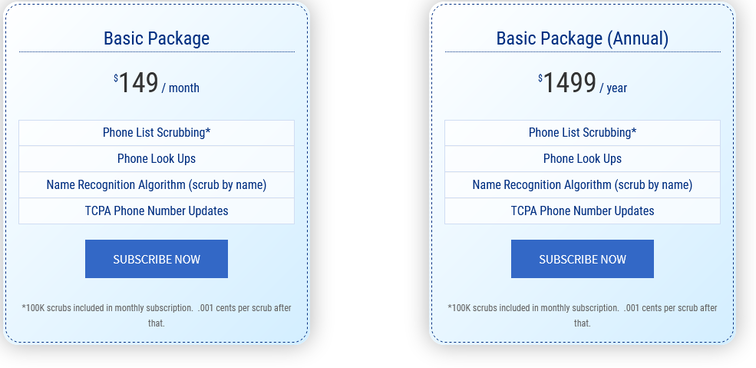Click the $1499 / year price
Screen dimensions: 756x368
coord(582,83)
